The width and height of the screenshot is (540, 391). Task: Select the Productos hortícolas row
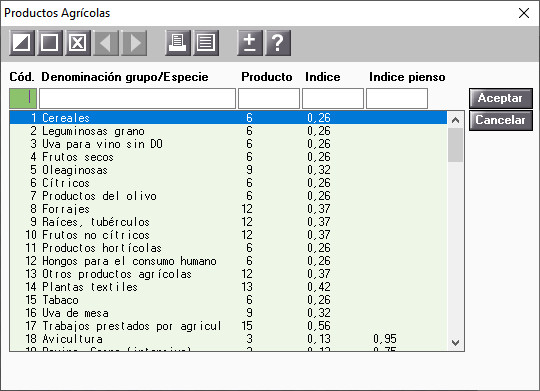click(x=228, y=248)
